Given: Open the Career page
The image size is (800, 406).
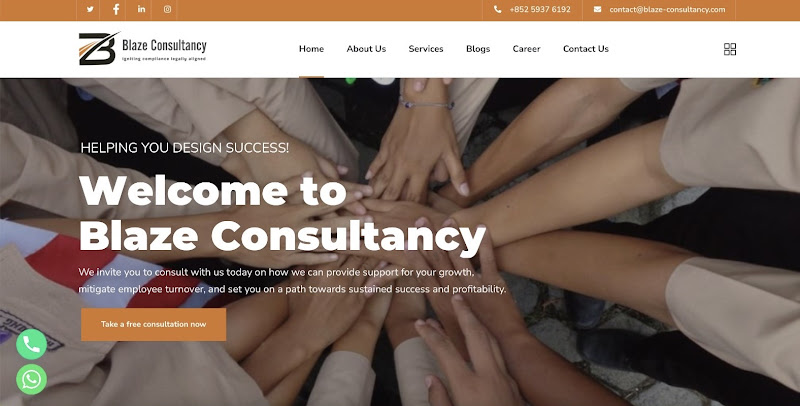Looking at the screenshot, I should click(x=527, y=49).
